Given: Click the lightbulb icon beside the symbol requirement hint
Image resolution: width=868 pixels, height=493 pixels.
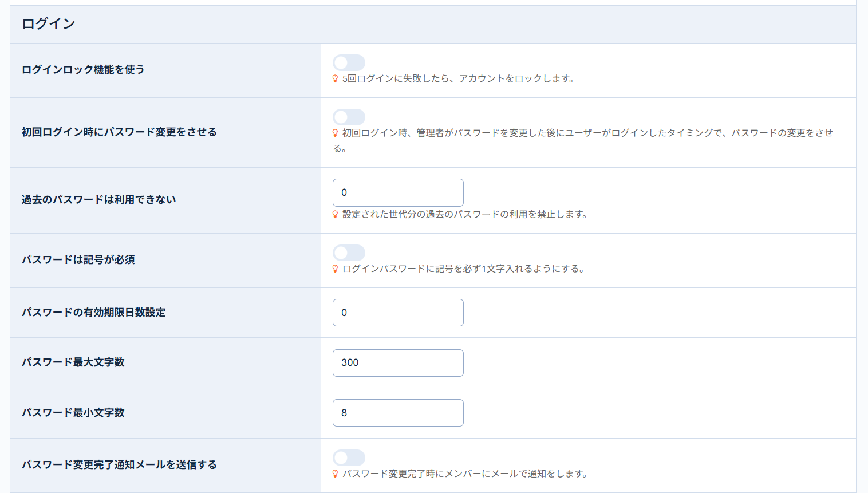Looking at the screenshot, I should click(x=335, y=269).
